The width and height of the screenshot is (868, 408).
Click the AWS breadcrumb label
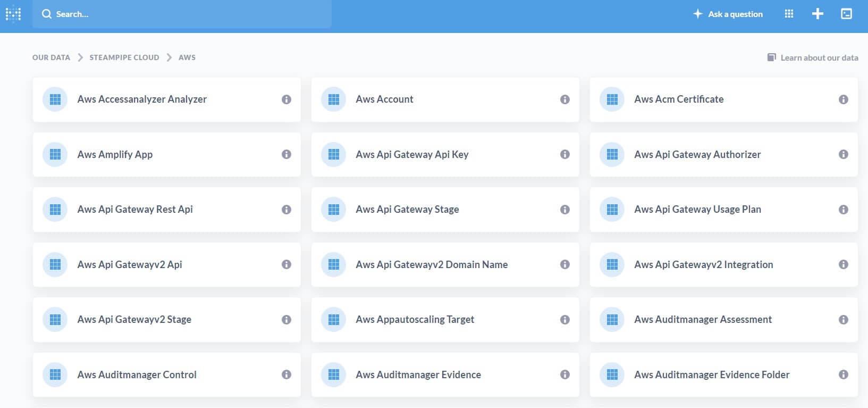187,57
